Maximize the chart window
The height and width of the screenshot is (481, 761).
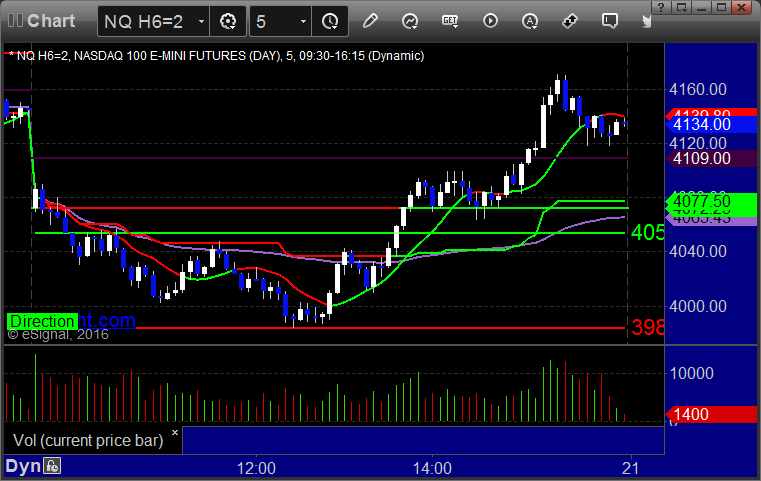click(x=722, y=7)
